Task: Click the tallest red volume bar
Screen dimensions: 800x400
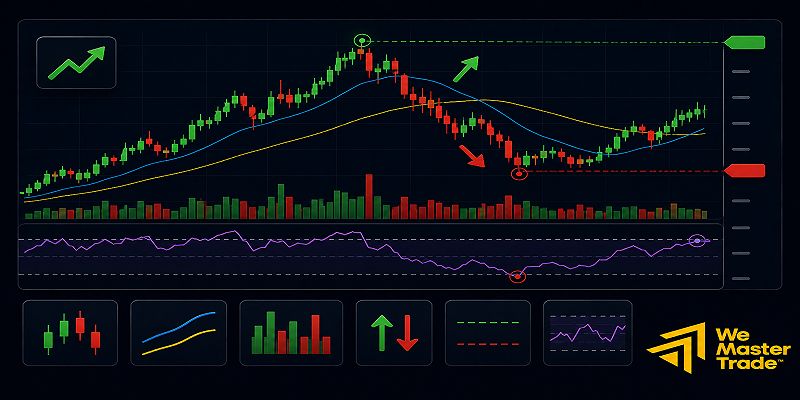Action: pyautogui.click(x=369, y=196)
